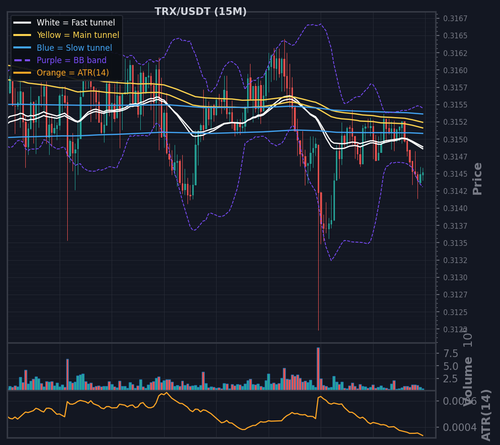Image resolution: width=500 pixels, height=445 pixels.
Task: Select the 'Orange = ATR(14)' legend text
Action: click(x=73, y=73)
